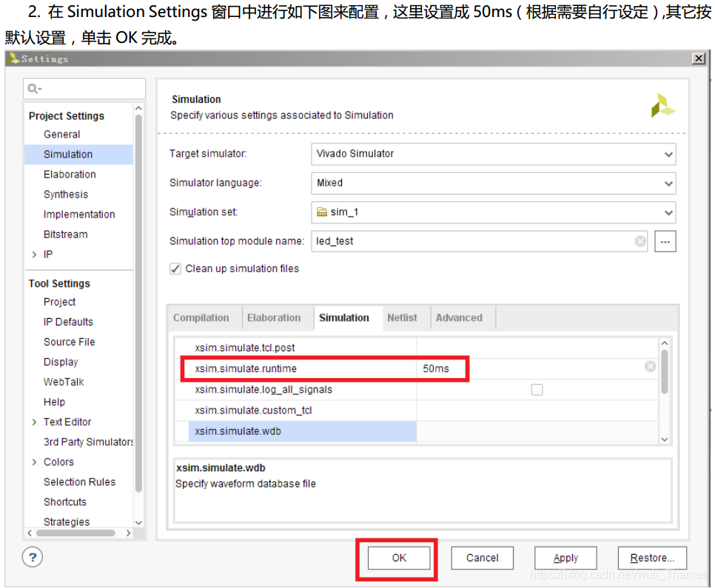Select the xsim.simulate.wdb row
This screenshot has width=715, height=588.
pos(417,432)
